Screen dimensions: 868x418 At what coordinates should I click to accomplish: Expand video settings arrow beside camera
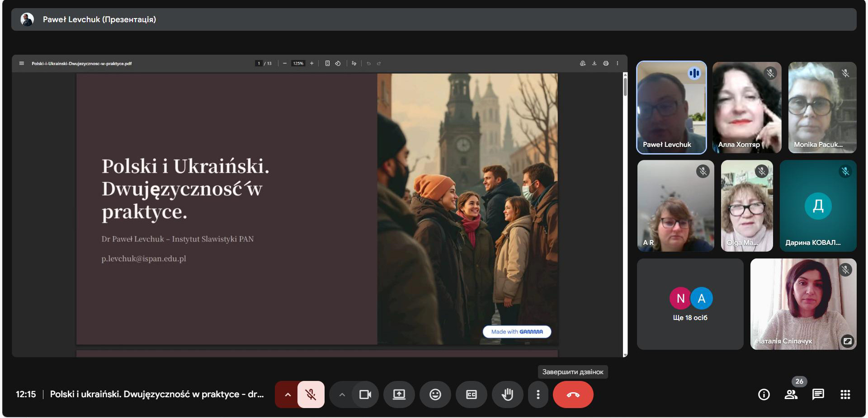click(x=342, y=395)
